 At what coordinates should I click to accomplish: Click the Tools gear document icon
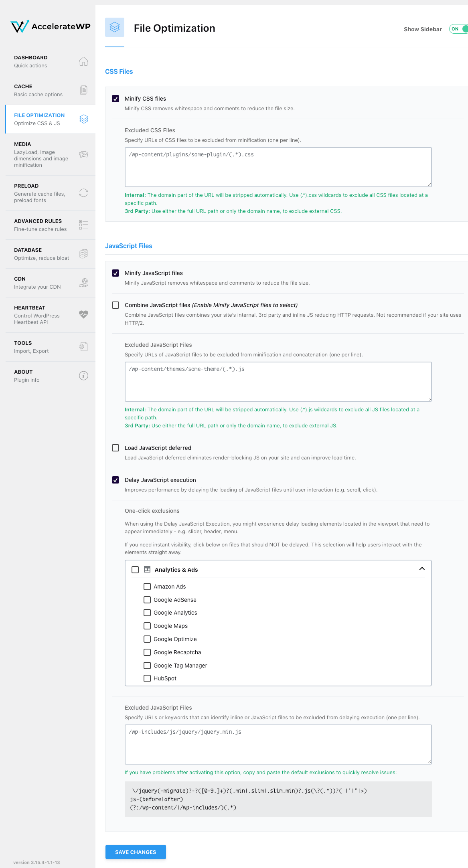pyautogui.click(x=83, y=347)
